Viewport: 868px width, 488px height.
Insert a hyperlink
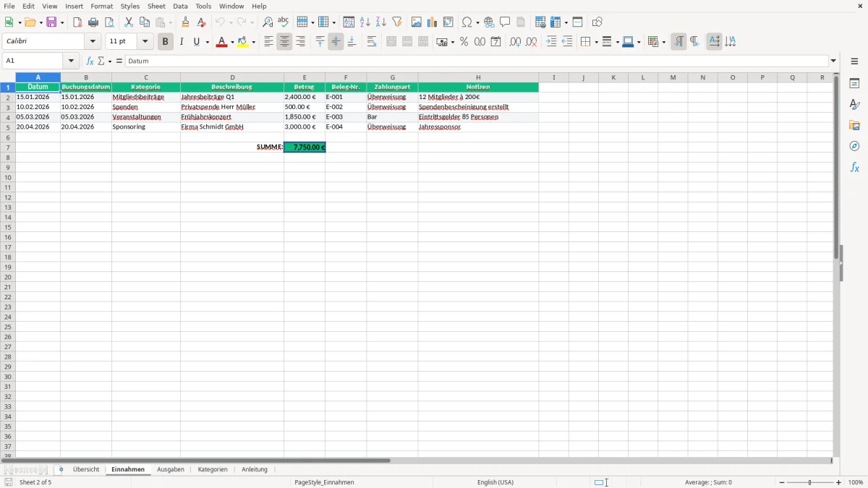(489, 22)
